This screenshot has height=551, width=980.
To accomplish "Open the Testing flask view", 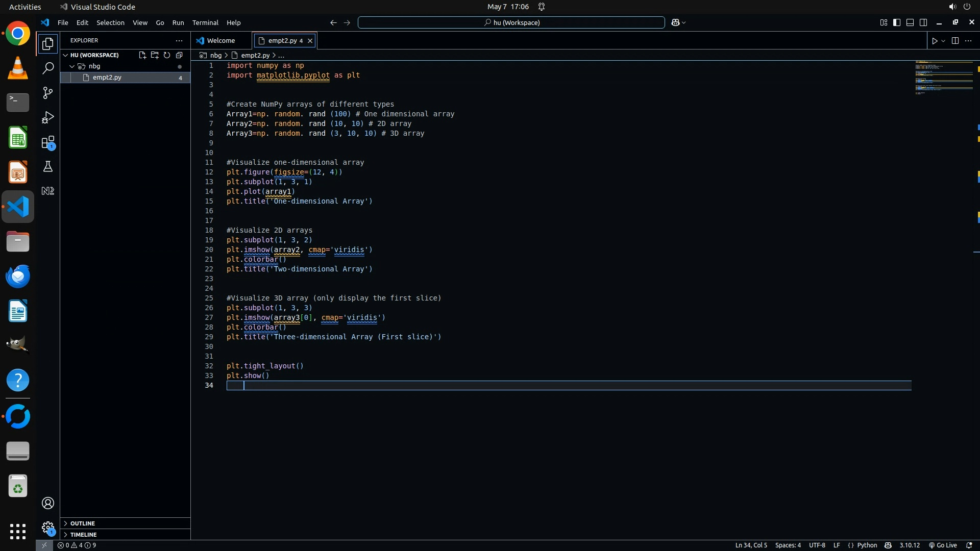I will tap(48, 166).
